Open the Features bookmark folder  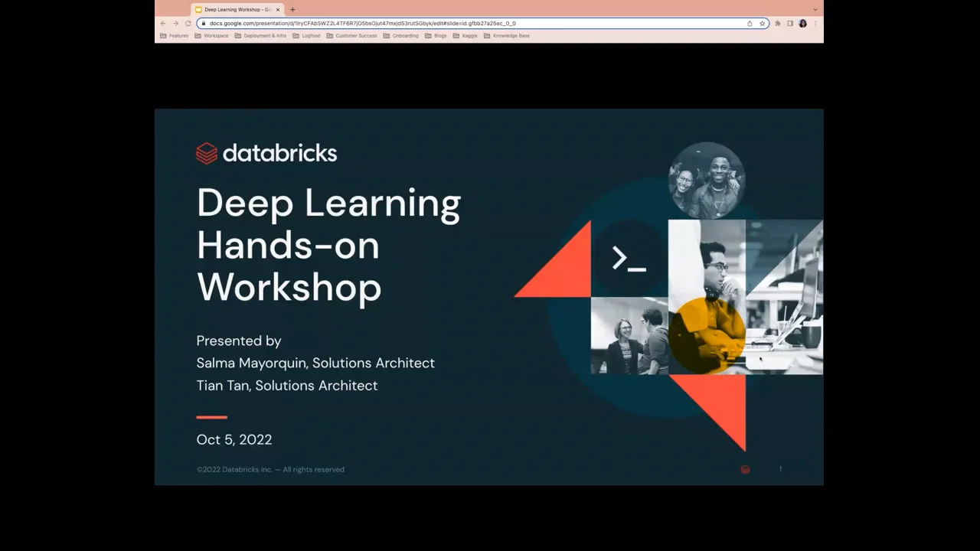tap(174, 36)
